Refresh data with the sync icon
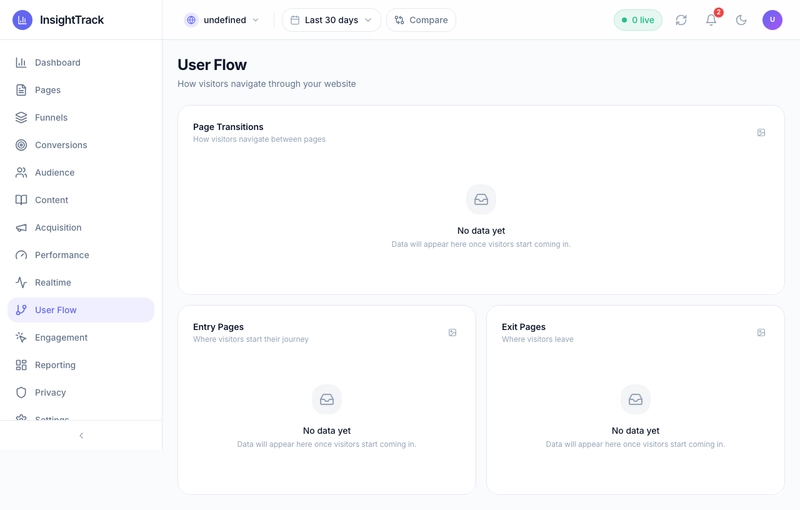Viewport: 800px width, 510px height. point(681,20)
